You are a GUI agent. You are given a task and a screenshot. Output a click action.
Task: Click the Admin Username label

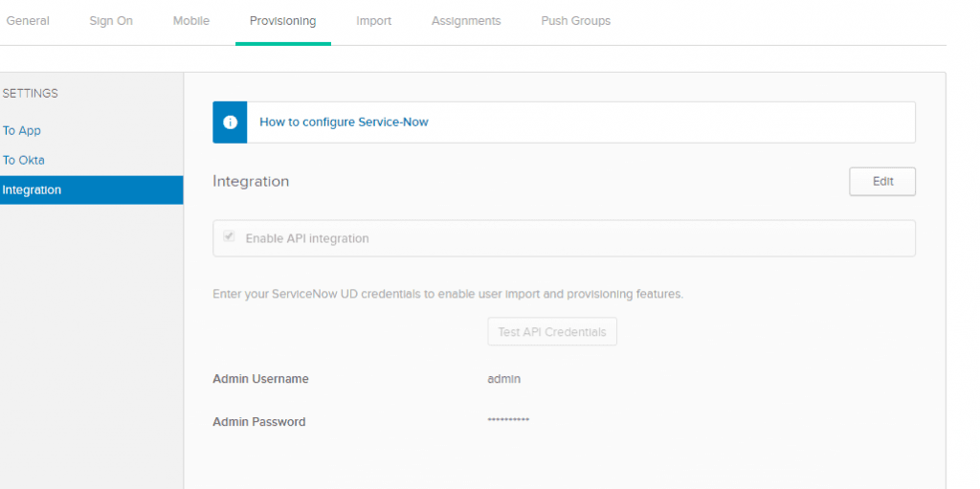(x=260, y=379)
